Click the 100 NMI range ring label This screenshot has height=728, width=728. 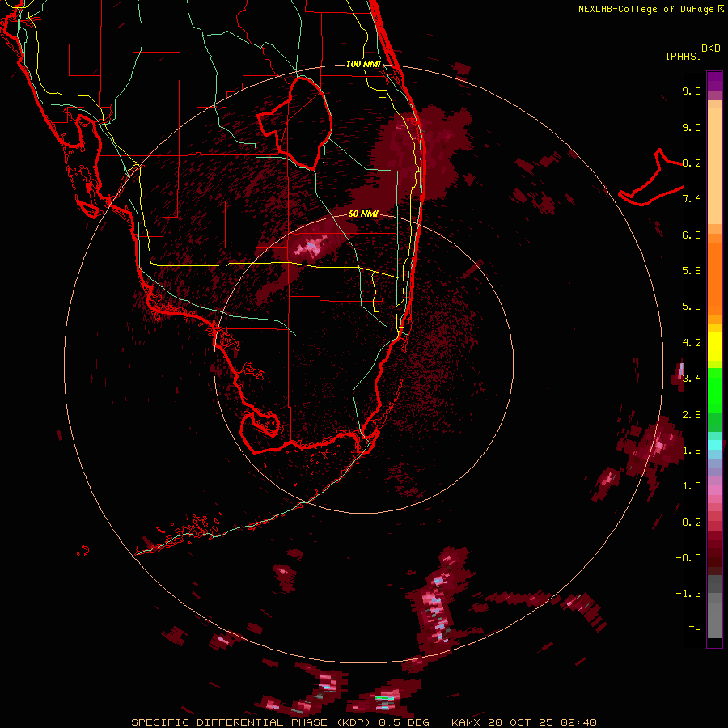point(363,64)
